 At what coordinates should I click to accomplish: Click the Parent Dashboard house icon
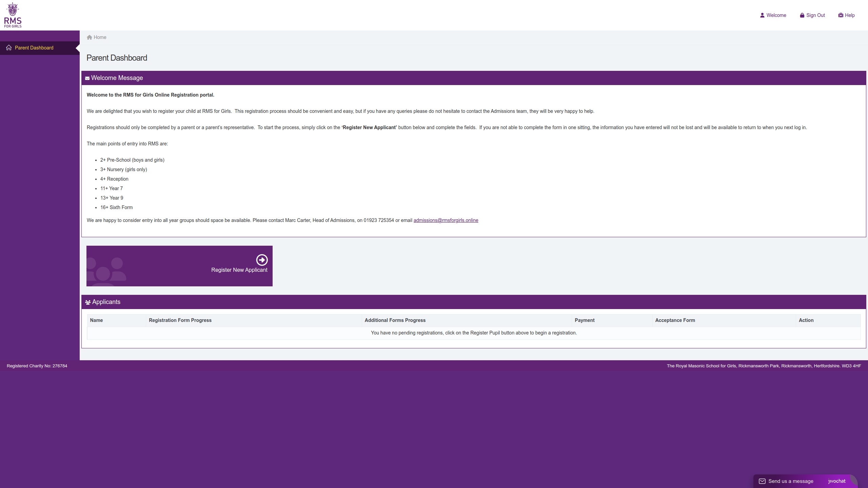9,48
